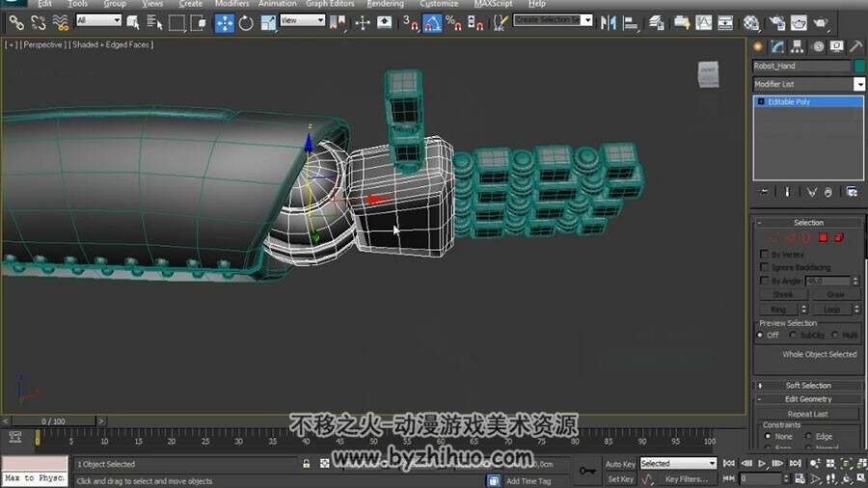The width and height of the screenshot is (868, 488).
Task: Open Edit Named Selection Sets
Action: [501, 23]
